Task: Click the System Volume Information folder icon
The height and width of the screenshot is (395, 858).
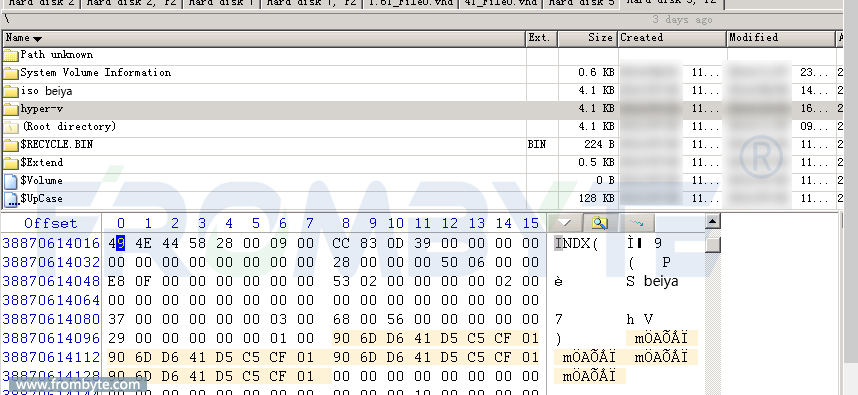Action: point(11,73)
